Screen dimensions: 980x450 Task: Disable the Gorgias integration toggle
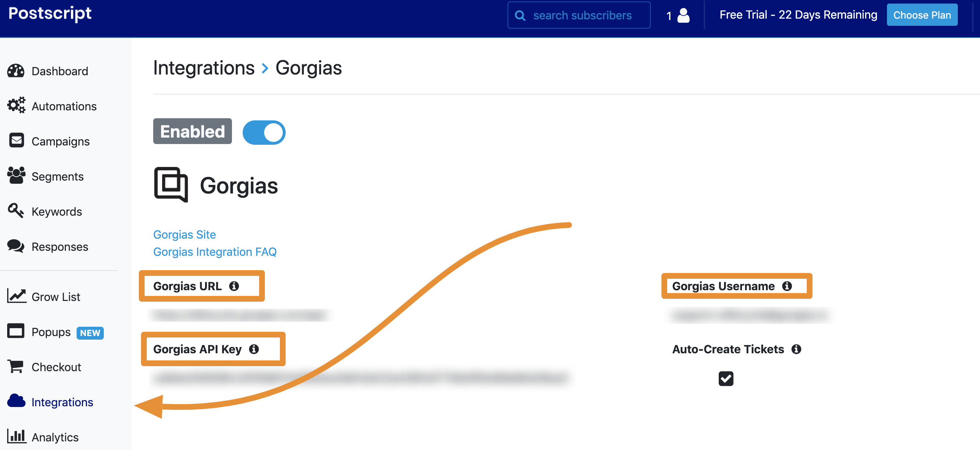point(264,132)
